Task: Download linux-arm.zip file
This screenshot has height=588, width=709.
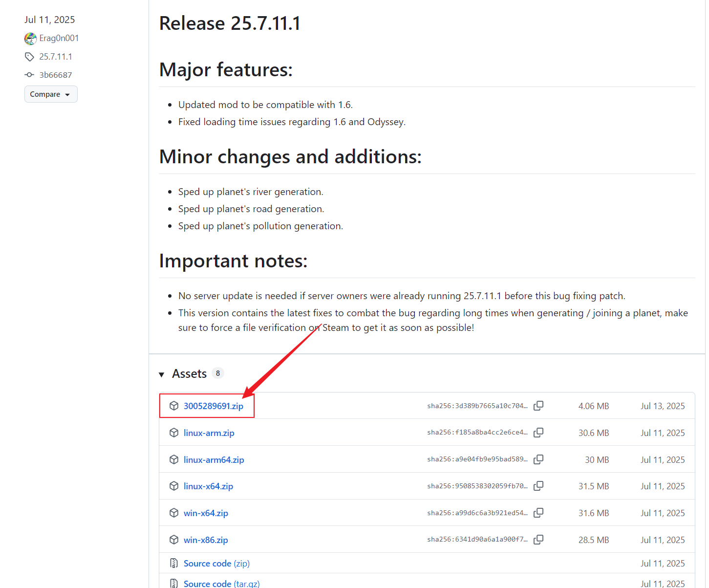Action: pos(209,433)
